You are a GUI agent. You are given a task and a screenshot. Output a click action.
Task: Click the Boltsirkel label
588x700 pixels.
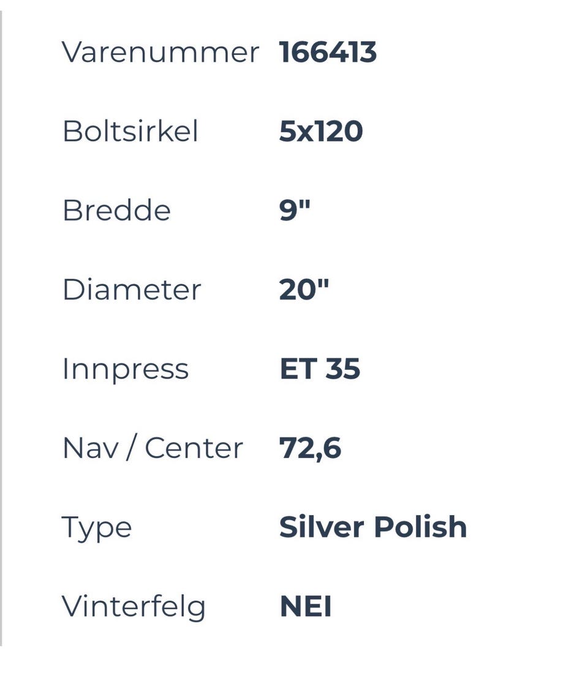(130, 131)
